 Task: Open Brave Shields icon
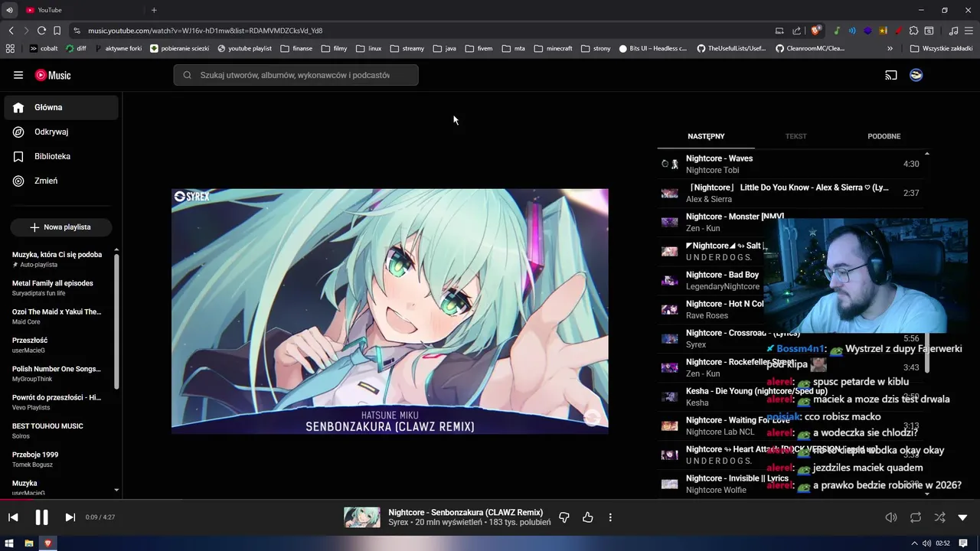click(816, 31)
